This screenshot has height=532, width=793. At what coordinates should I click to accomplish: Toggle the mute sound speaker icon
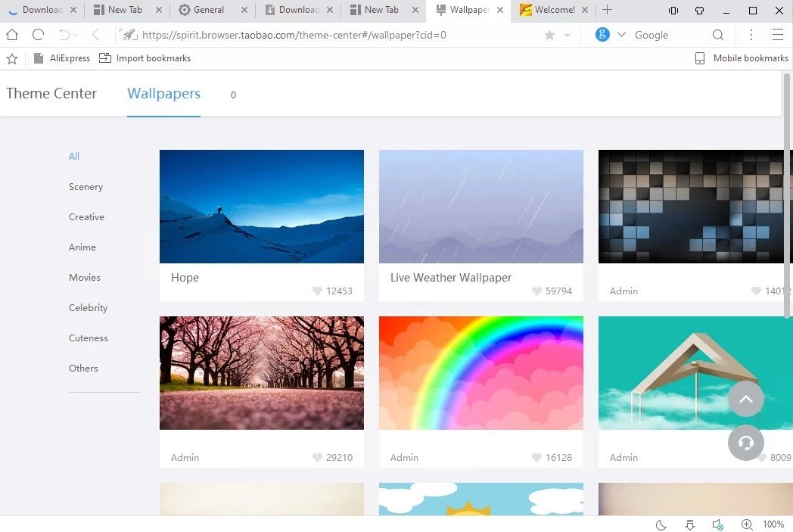click(x=717, y=524)
